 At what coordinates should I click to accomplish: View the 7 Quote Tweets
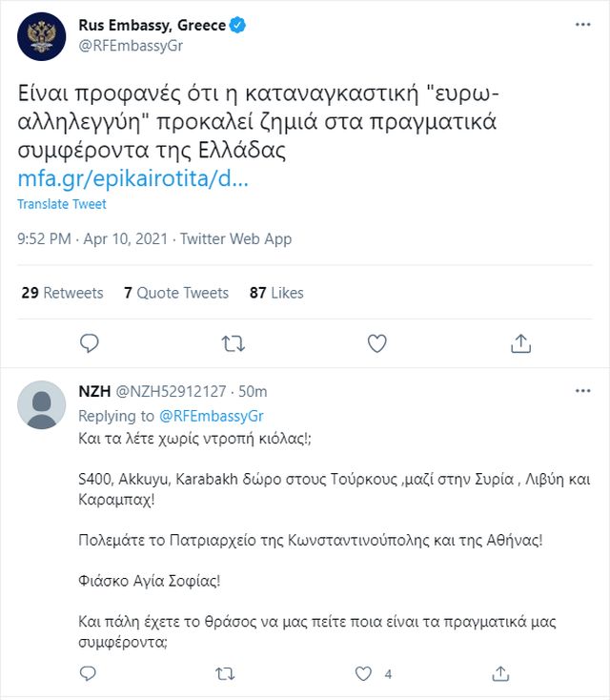pyautogui.click(x=176, y=293)
